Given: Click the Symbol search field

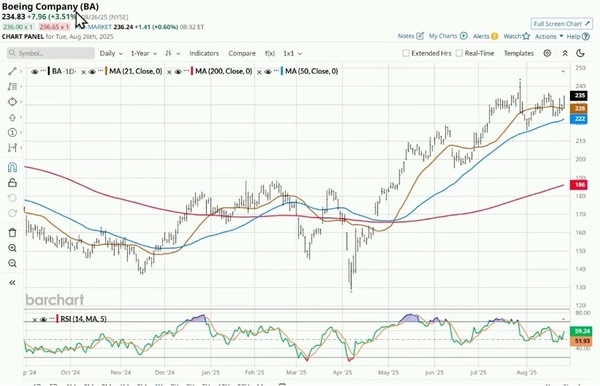Looking at the screenshot, I should (51, 53).
